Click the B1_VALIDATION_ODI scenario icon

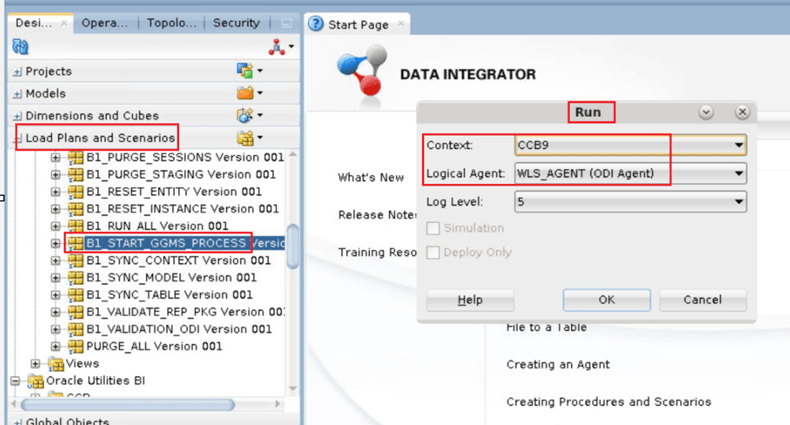coord(76,329)
